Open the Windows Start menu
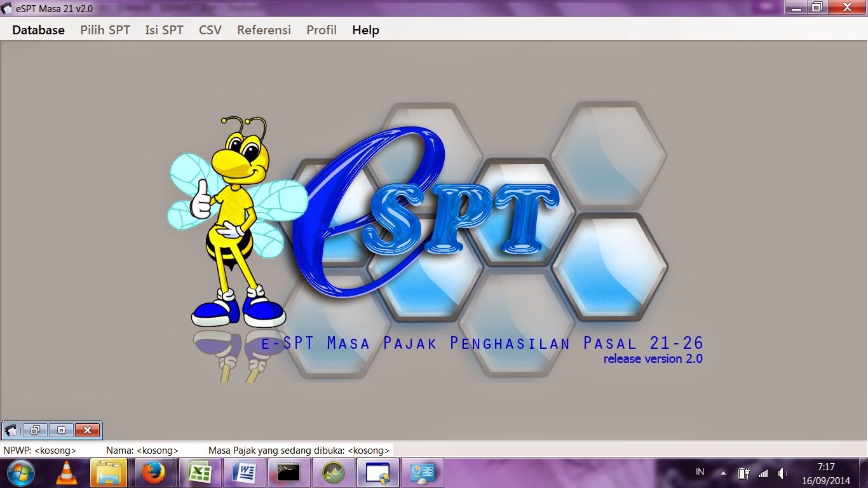Image resolution: width=868 pixels, height=488 pixels. point(20,473)
